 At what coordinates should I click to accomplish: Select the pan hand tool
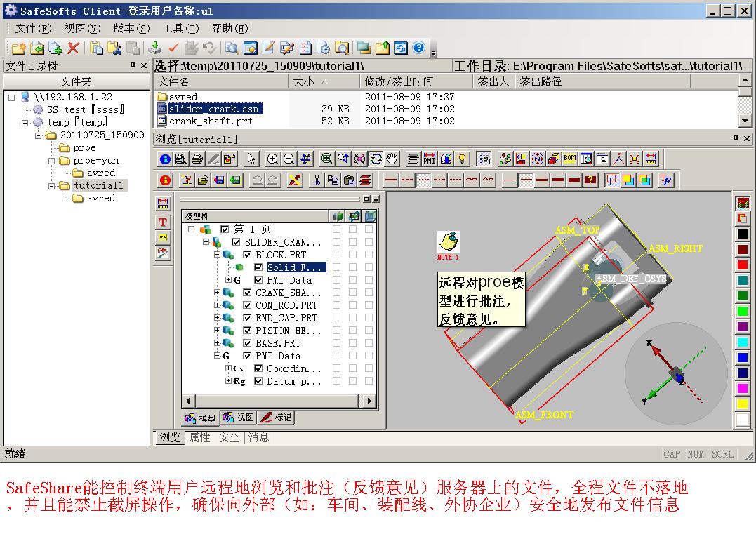pyautogui.click(x=392, y=159)
